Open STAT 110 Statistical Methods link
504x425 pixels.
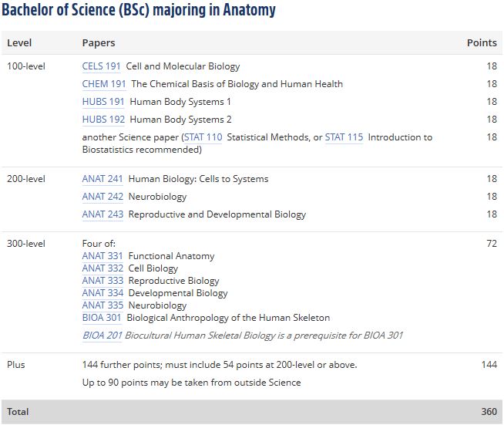[x=203, y=137]
